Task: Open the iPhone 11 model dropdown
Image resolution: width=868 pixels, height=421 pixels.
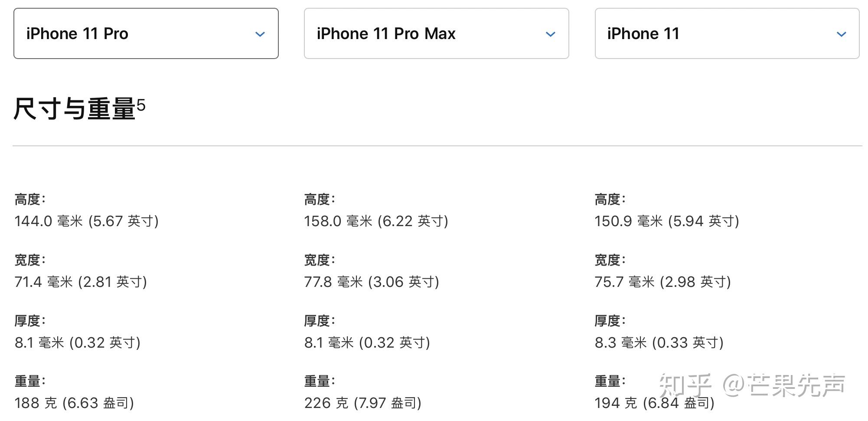Action: [x=727, y=33]
